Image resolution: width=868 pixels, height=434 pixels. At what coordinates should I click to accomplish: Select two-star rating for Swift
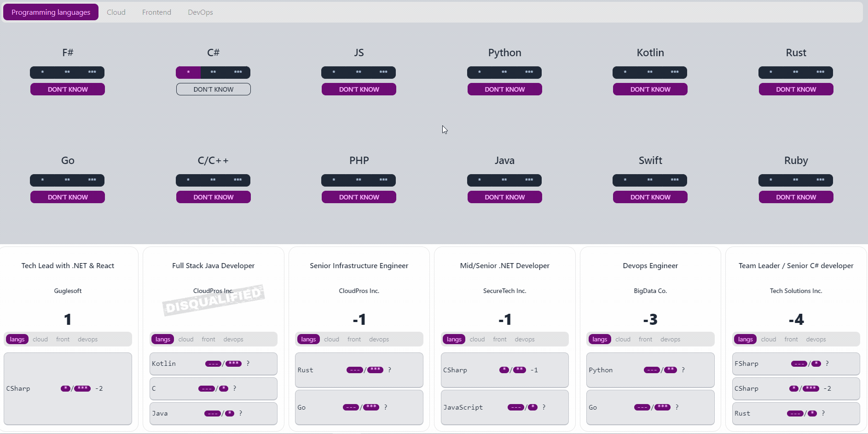(x=650, y=180)
